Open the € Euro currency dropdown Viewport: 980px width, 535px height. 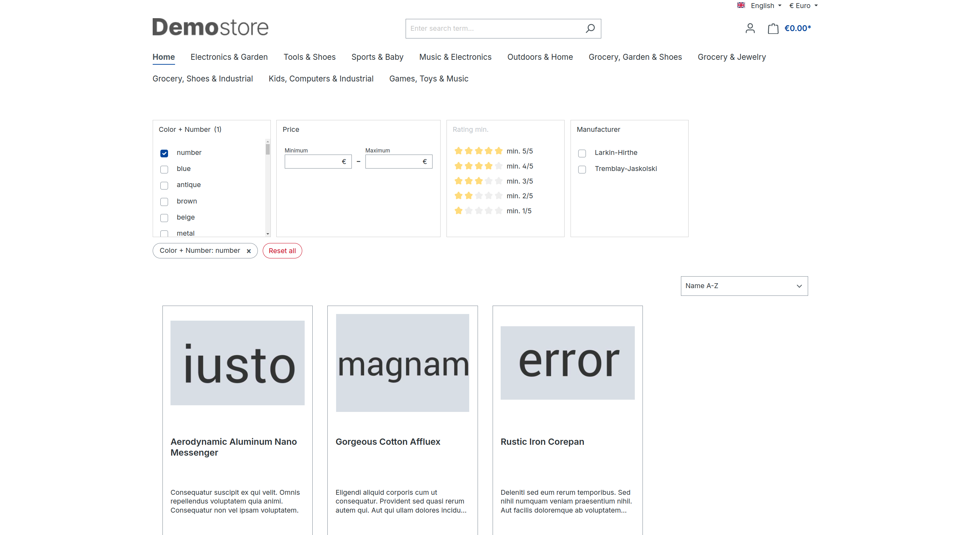pyautogui.click(x=803, y=6)
